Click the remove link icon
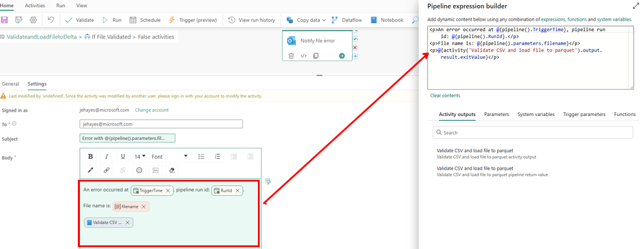This screenshot has width=644, height=249. (122, 170)
